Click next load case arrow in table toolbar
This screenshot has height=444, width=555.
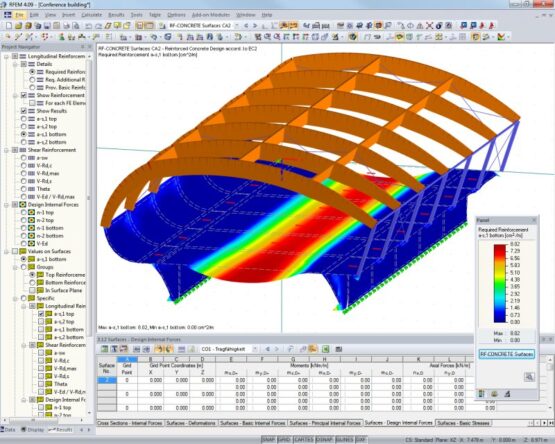pyautogui.click(x=276, y=349)
